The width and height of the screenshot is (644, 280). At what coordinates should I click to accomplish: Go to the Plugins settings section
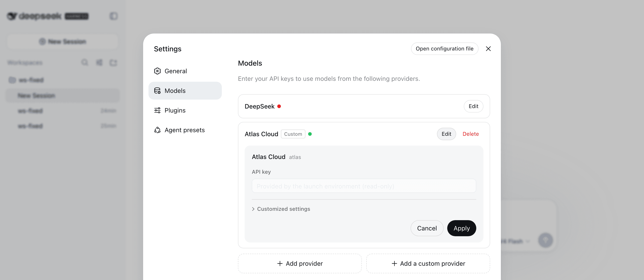tap(185, 110)
